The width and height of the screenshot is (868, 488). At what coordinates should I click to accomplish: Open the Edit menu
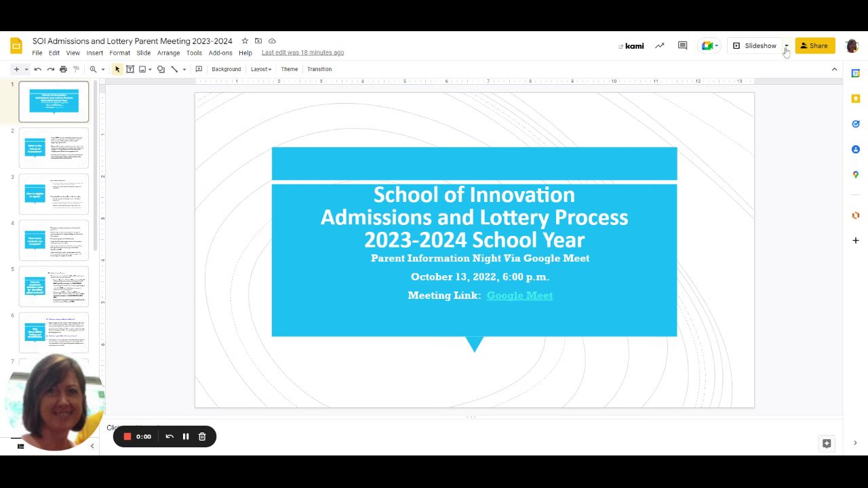54,53
